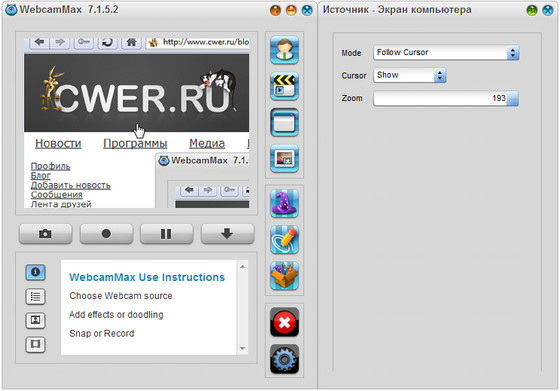The image size is (560, 391).
Task: Open the wizard hat effects icon
Action: 284,204
